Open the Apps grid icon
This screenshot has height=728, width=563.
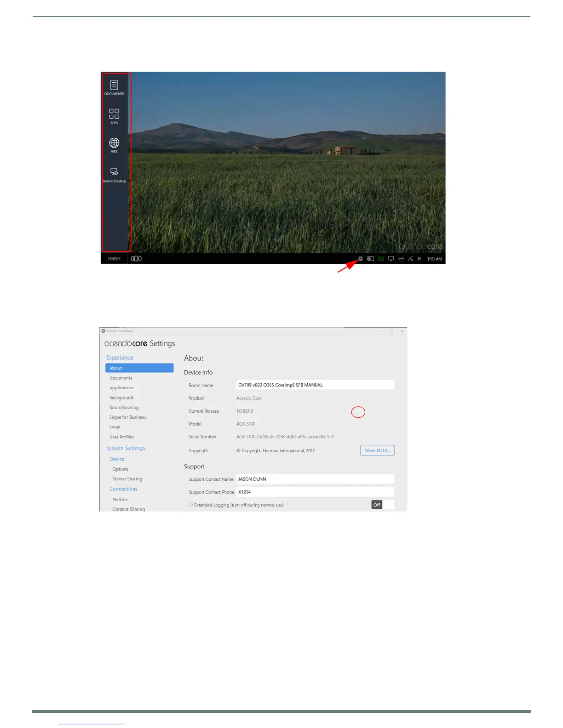[x=114, y=116]
